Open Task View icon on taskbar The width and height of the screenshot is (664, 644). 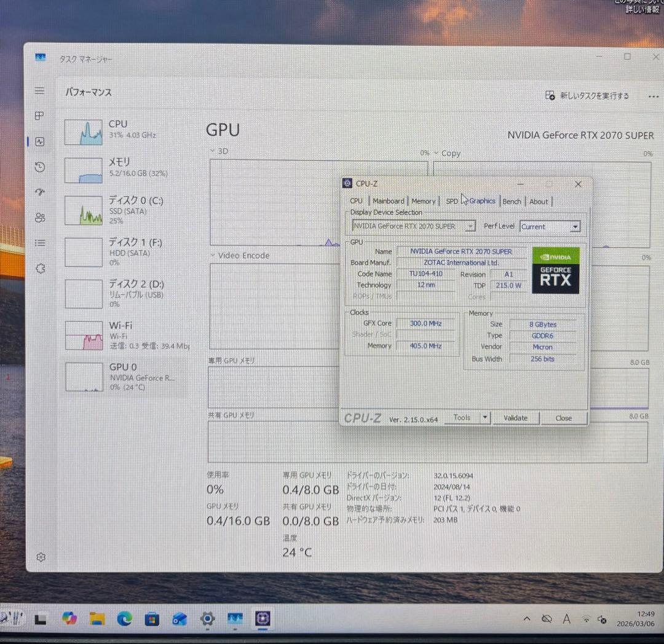pos(41,619)
